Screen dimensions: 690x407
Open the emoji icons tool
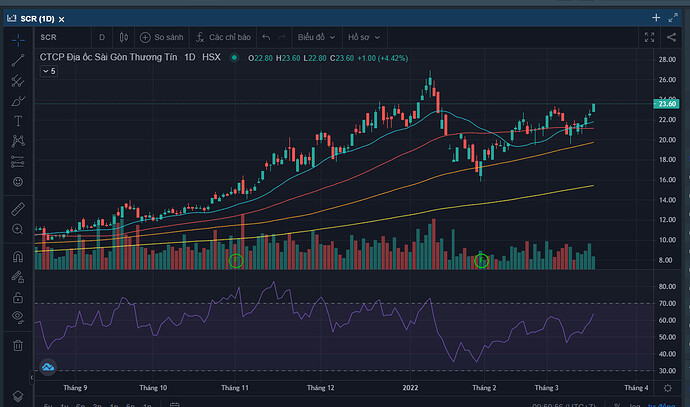click(17, 182)
